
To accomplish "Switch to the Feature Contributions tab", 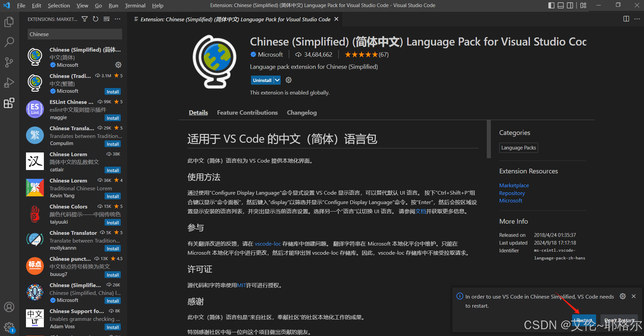I will pos(247,113).
